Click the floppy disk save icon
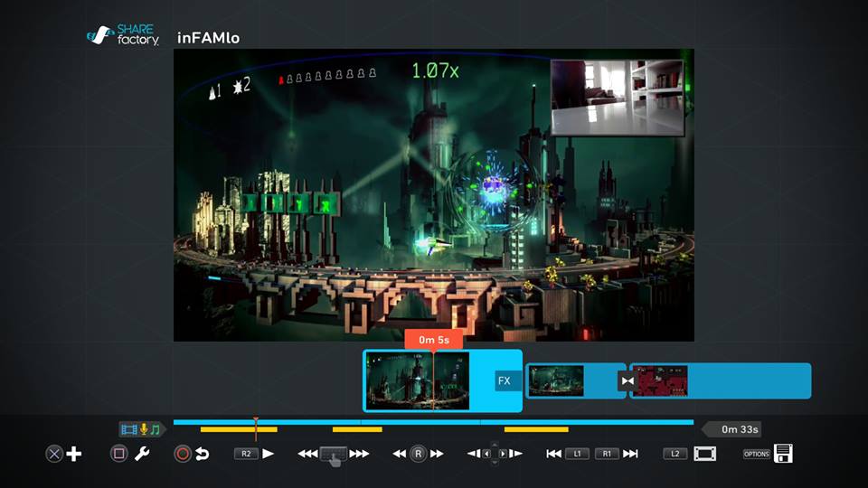868x488 pixels. pyautogui.click(x=783, y=454)
